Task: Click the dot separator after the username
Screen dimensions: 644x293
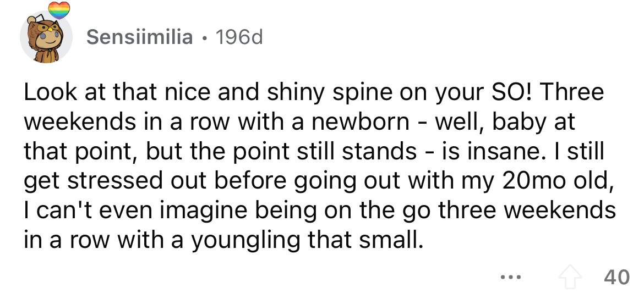Action: click(205, 37)
